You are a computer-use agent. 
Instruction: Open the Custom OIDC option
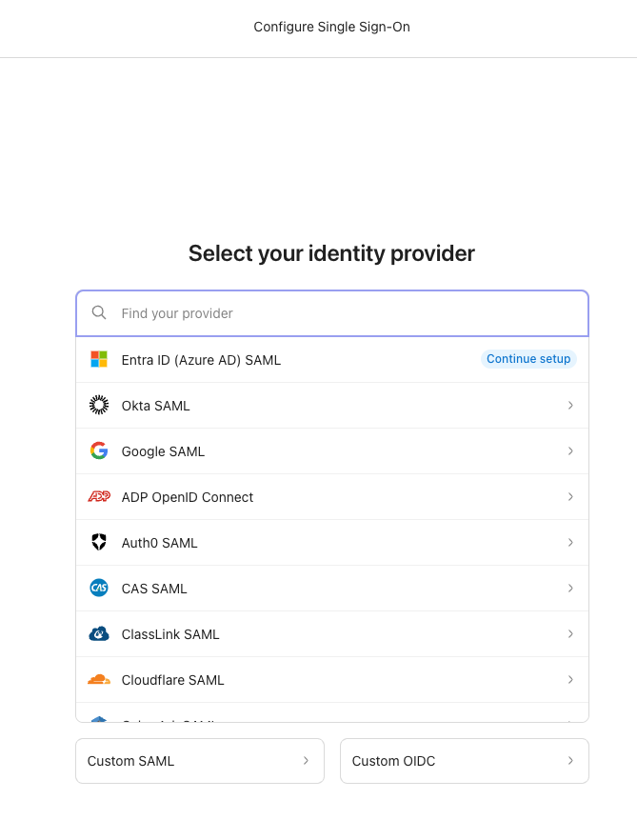pos(464,761)
